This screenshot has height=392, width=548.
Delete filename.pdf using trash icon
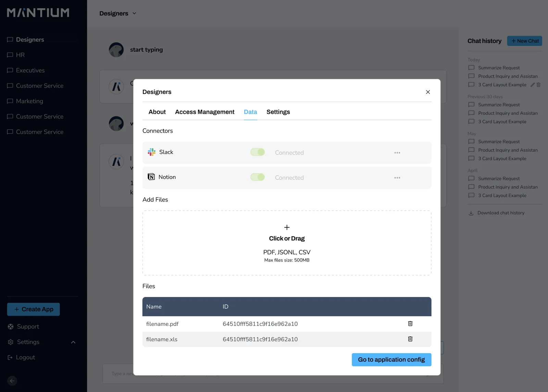coord(410,323)
